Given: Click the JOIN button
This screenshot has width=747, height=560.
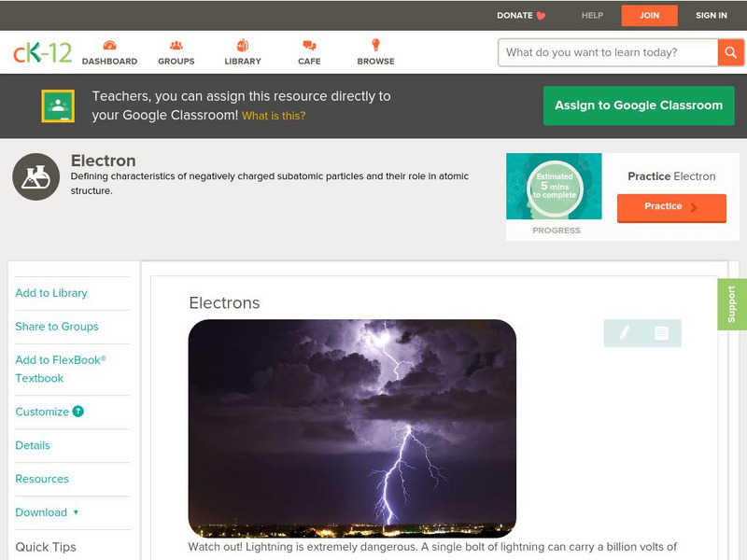Looking at the screenshot, I should click(649, 16).
